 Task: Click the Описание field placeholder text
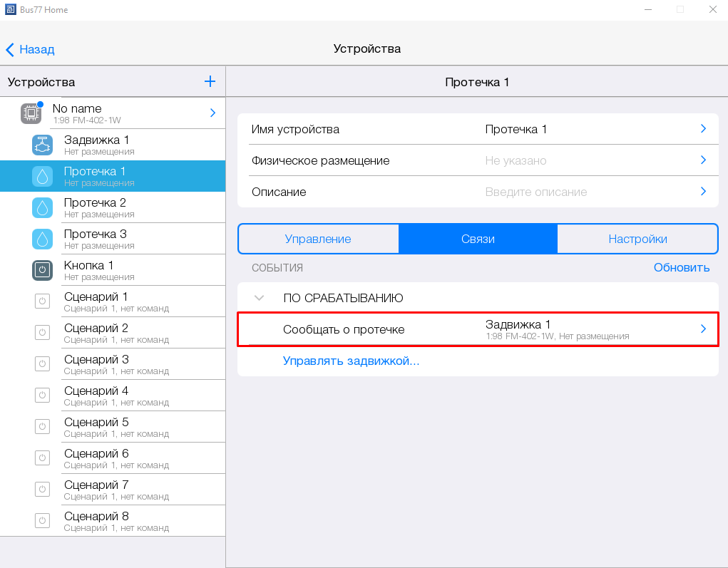536,192
